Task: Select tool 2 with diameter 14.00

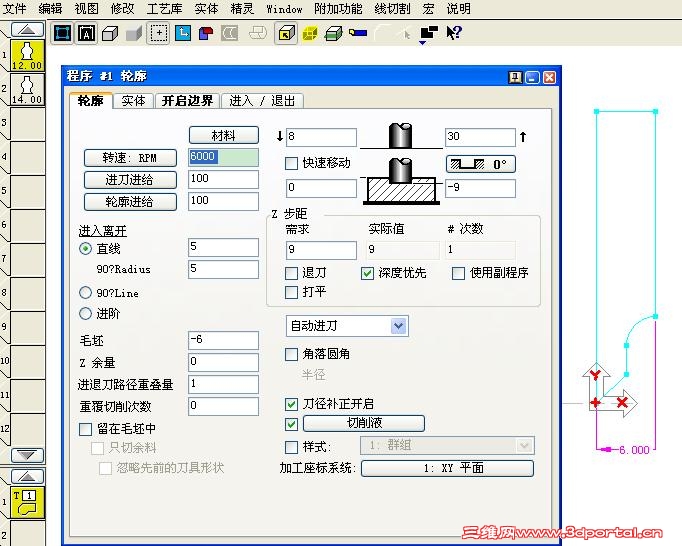Action: [x=27, y=89]
